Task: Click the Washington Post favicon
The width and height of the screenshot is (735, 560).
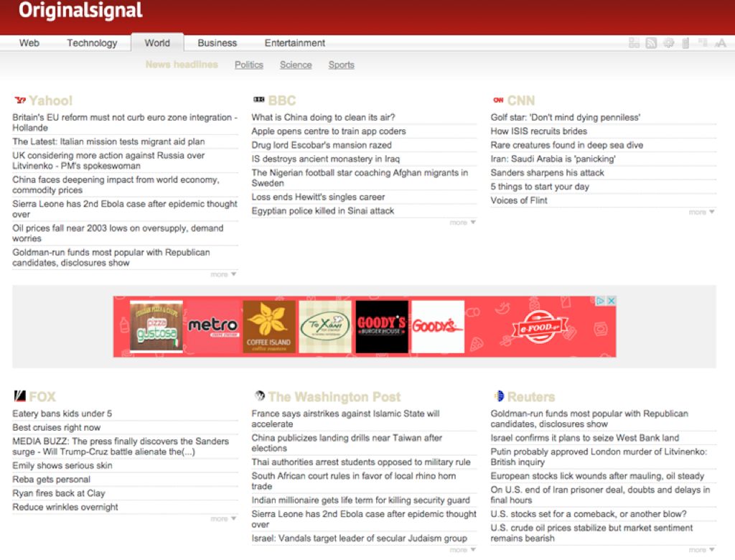Action: (259, 396)
